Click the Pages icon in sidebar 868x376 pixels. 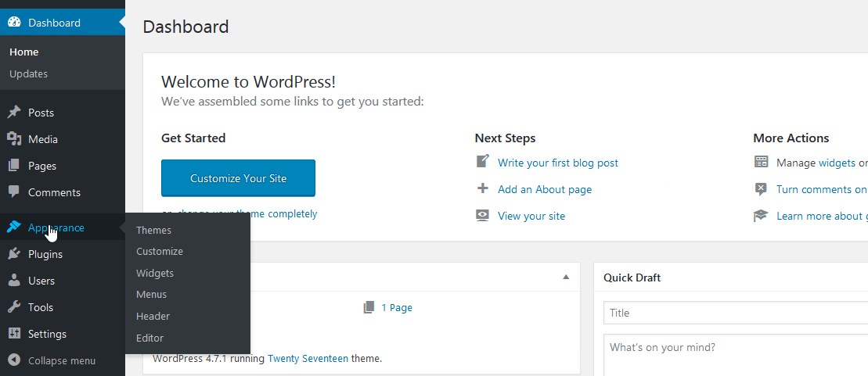14,166
